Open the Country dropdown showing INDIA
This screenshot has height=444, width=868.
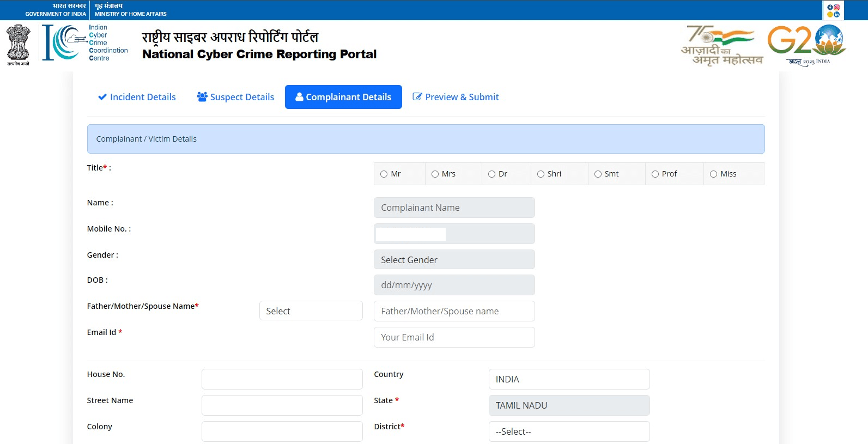coord(569,379)
